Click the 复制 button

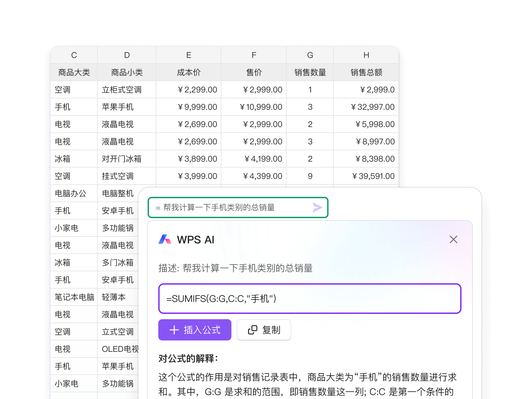coord(264,330)
